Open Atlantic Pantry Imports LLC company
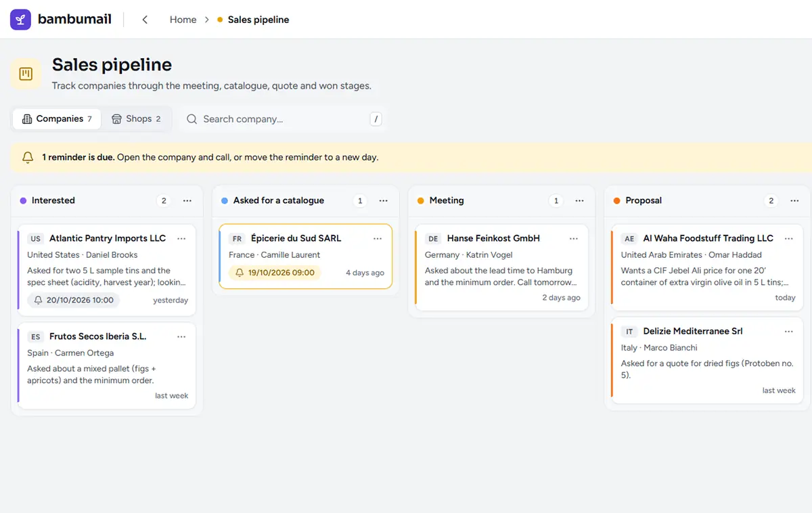812x513 pixels. [x=108, y=238]
